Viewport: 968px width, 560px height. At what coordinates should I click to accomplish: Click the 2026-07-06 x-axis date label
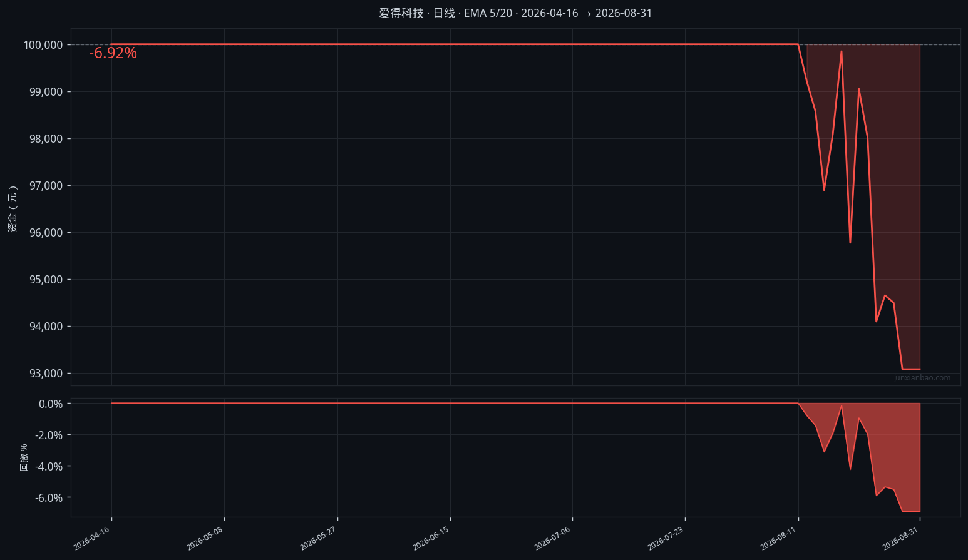pyautogui.click(x=552, y=539)
